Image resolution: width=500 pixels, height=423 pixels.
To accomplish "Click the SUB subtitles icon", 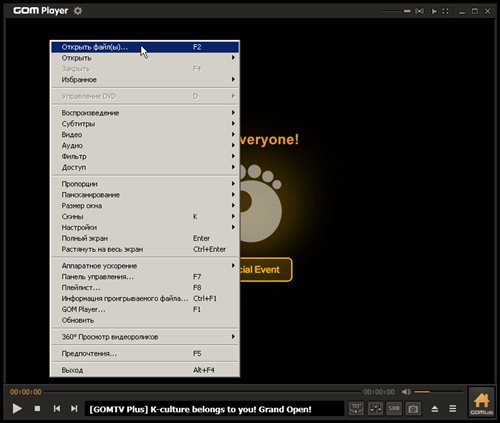I will [x=394, y=408].
